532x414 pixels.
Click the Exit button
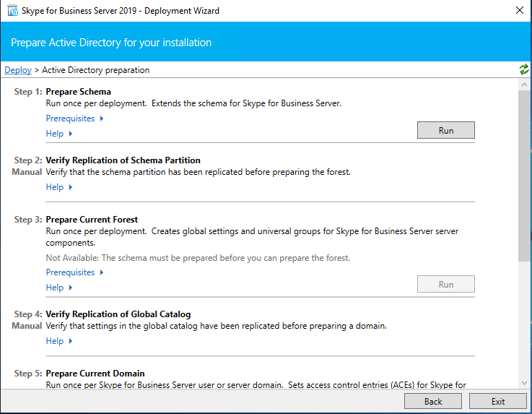tap(497, 401)
